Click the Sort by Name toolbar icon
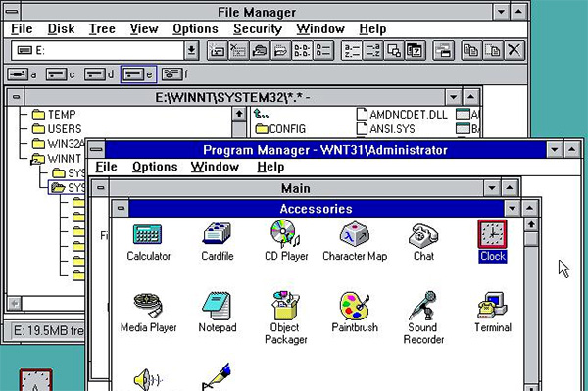Screen dimensions: 588x391 pyautogui.click(x=352, y=50)
